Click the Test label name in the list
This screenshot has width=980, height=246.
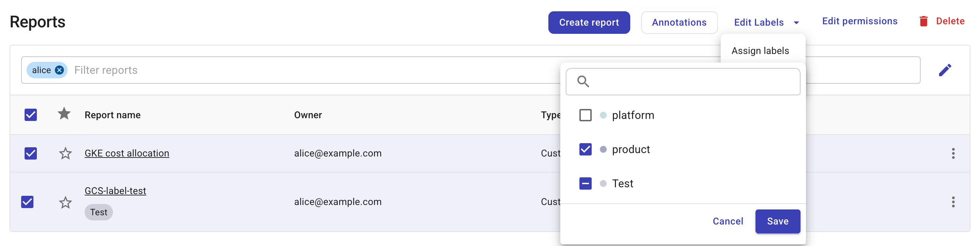coord(622,183)
